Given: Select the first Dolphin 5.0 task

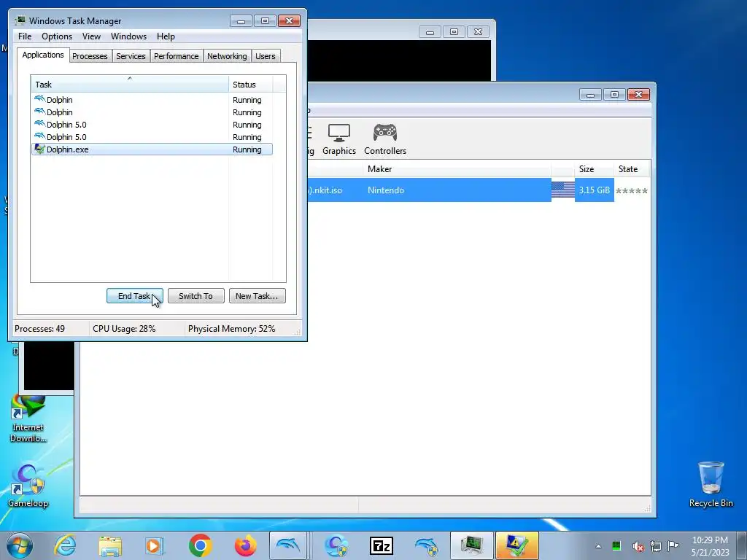Looking at the screenshot, I should click(x=152, y=125).
